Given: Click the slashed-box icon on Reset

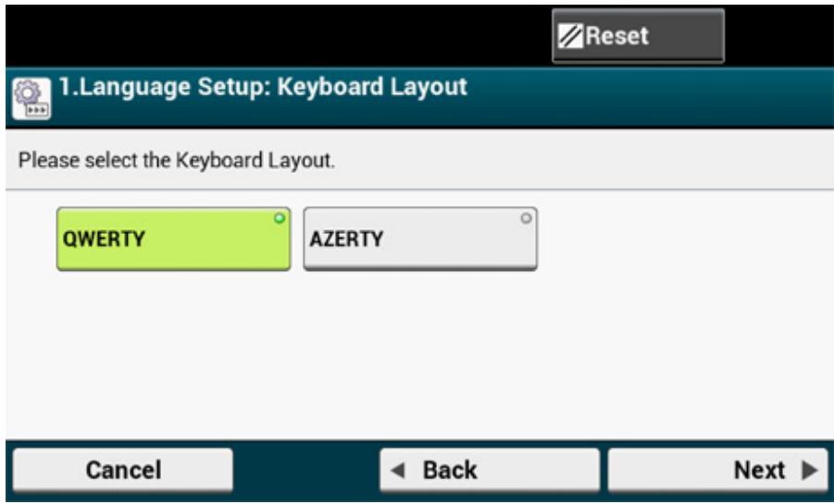Looking at the screenshot, I should [x=572, y=37].
